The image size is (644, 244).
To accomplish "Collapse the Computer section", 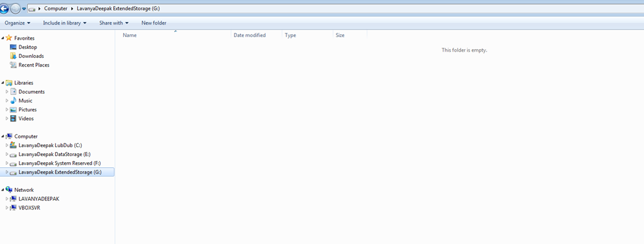I will coord(3,136).
